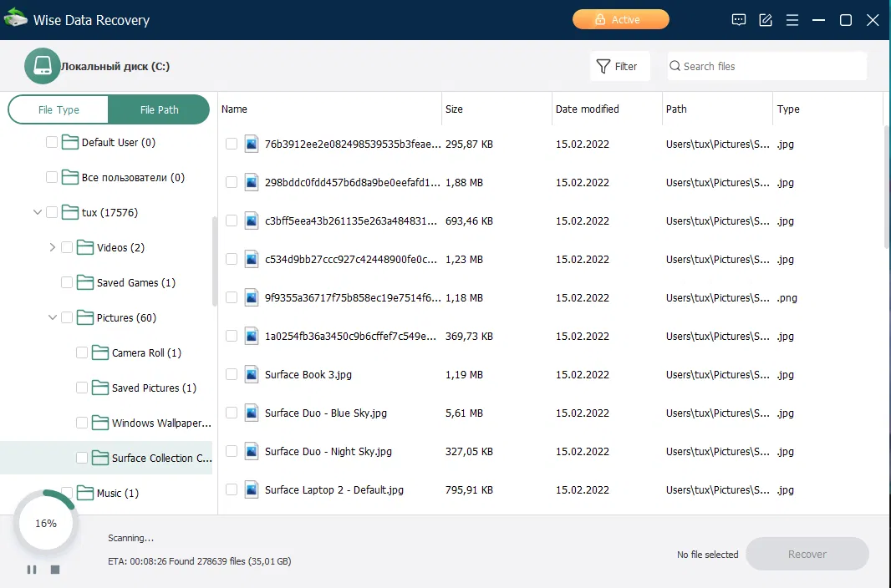Viewport: 891px width, 588px height.
Task: Click the local disk C drive icon
Action: [x=42, y=66]
